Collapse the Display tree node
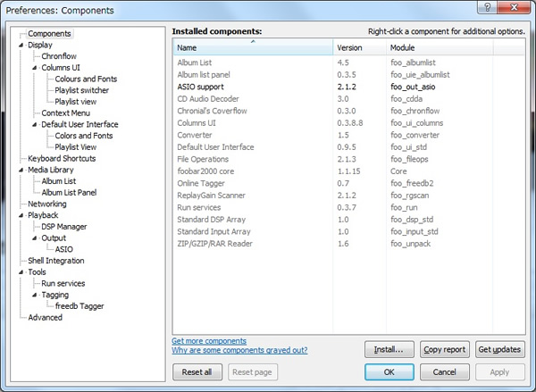The width and height of the screenshot is (536, 392). click(x=21, y=46)
